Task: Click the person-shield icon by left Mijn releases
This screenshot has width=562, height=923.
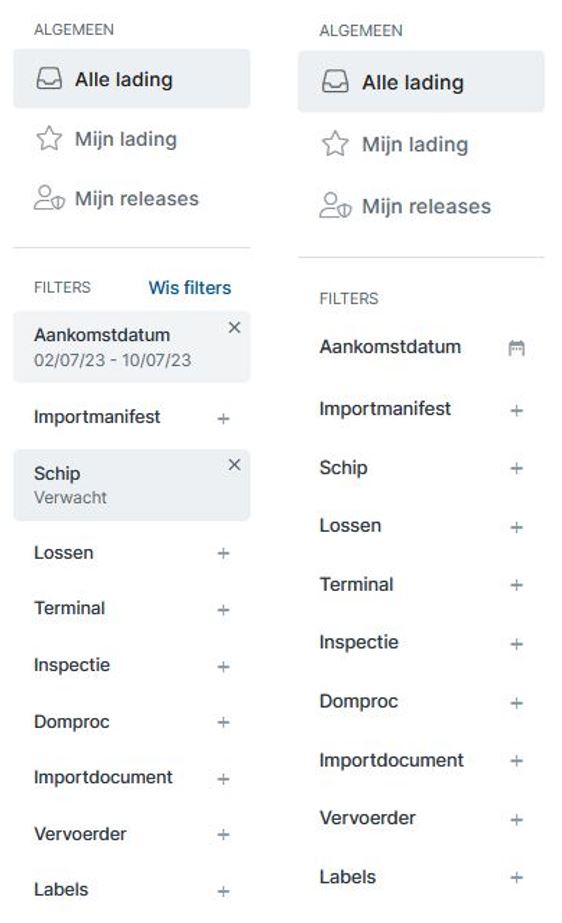Action: pos(49,198)
